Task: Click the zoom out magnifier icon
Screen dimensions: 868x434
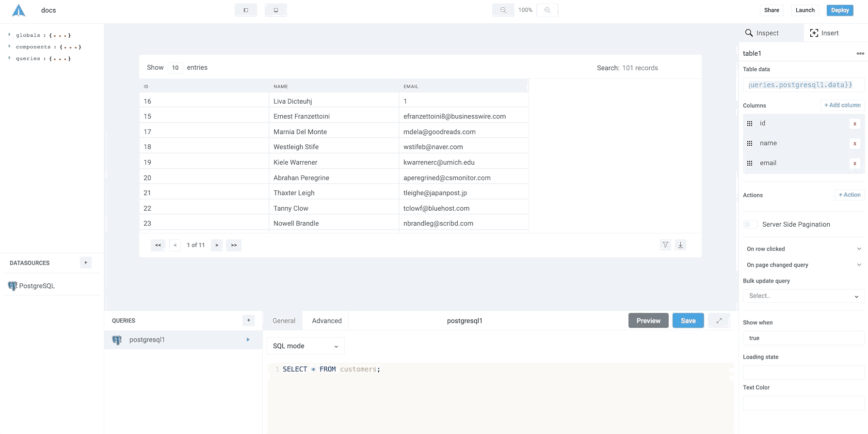Action: click(503, 10)
